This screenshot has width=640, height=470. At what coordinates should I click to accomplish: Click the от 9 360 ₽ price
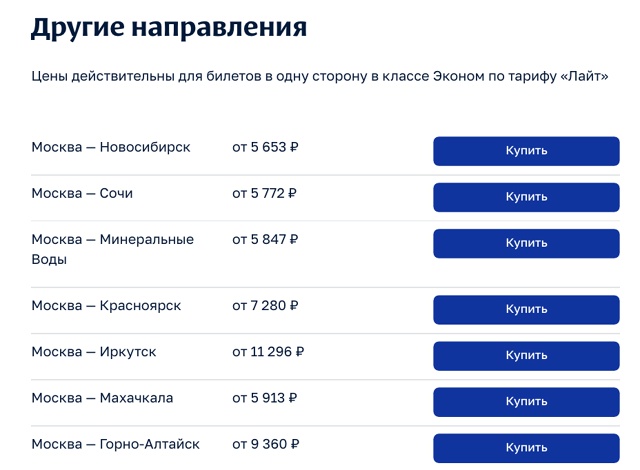pos(265,444)
